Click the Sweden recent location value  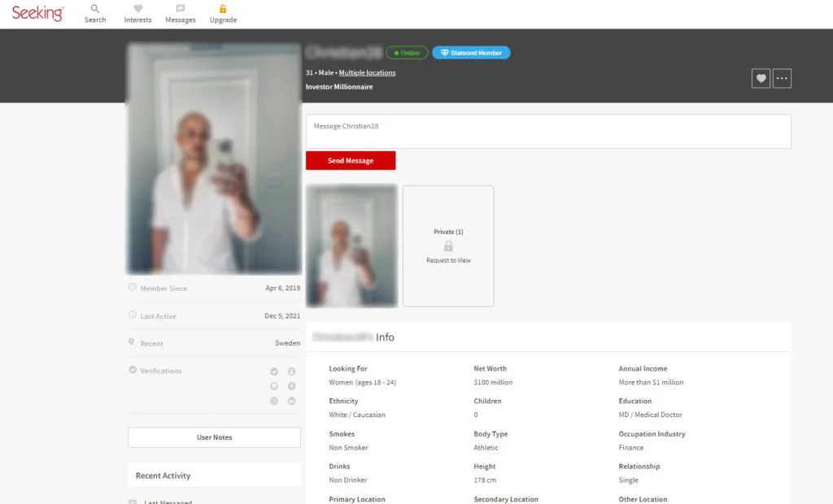coord(287,343)
